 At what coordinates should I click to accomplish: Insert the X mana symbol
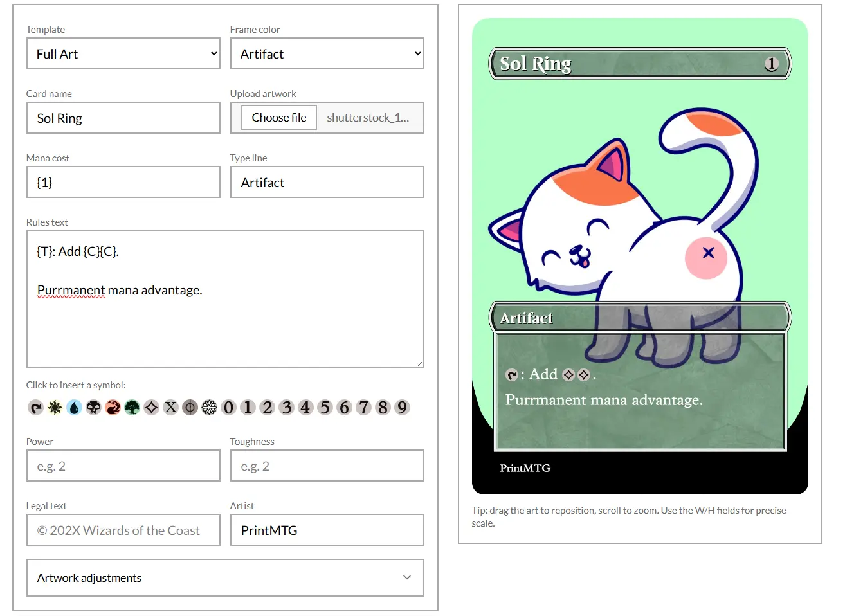coord(171,408)
